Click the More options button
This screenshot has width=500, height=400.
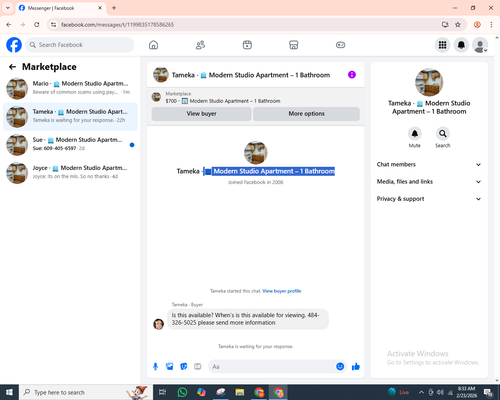click(306, 114)
